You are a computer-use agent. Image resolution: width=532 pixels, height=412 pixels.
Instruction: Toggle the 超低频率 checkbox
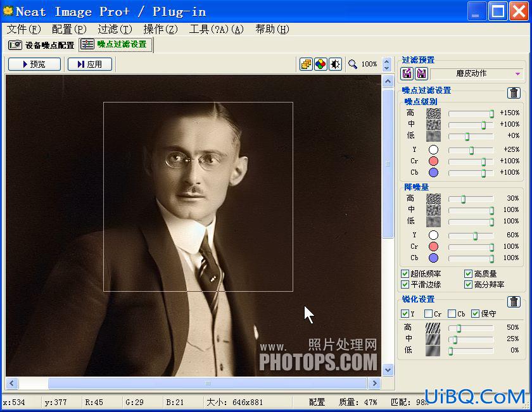pyautogui.click(x=405, y=273)
